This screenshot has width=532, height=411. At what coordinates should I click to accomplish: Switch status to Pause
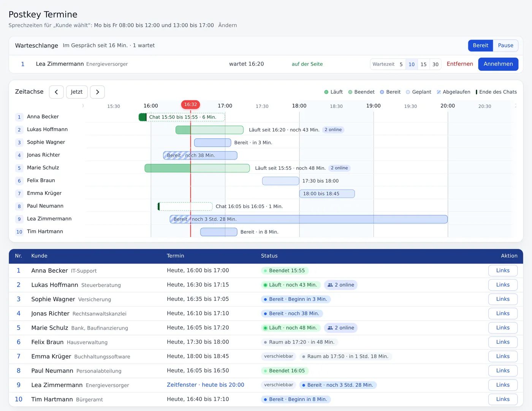[x=505, y=46]
